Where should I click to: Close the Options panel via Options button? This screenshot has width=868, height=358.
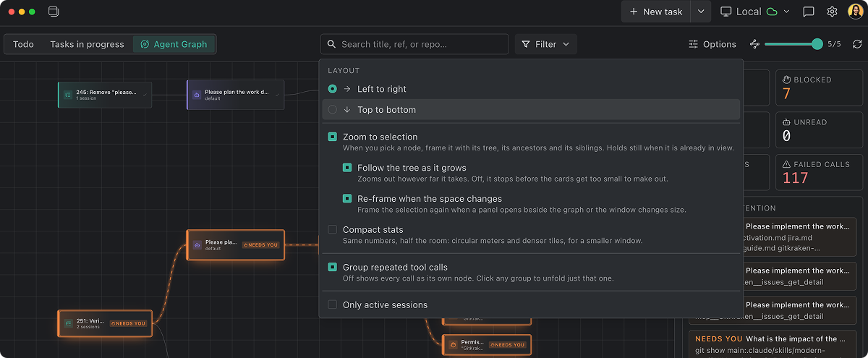[x=712, y=44]
